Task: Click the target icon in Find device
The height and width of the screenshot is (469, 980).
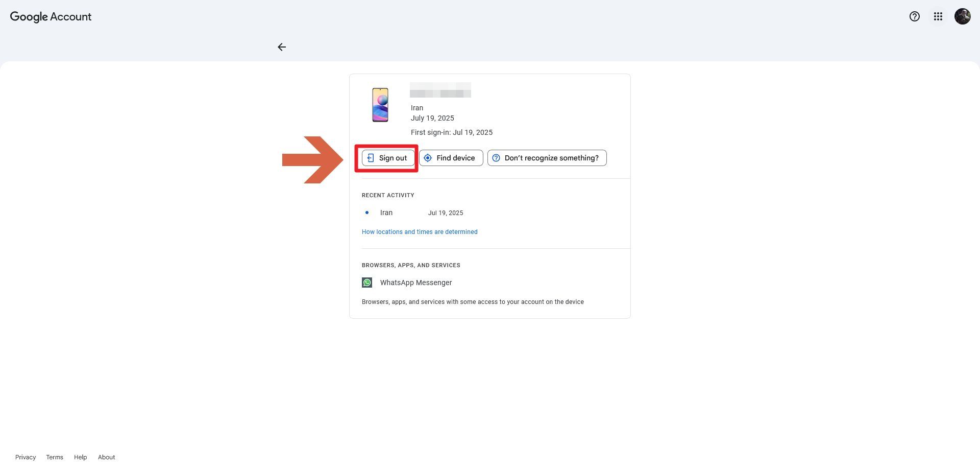Action: [x=428, y=158]
